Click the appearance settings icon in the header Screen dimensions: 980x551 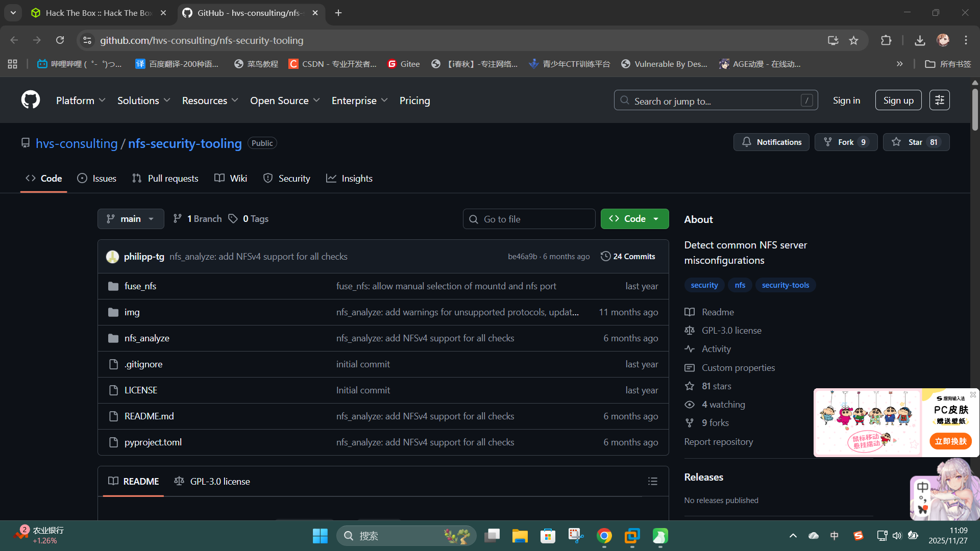(939, 101)
